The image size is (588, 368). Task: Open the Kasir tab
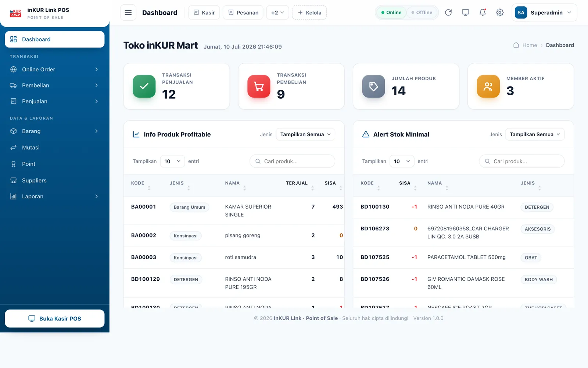(x=204, y=13)
